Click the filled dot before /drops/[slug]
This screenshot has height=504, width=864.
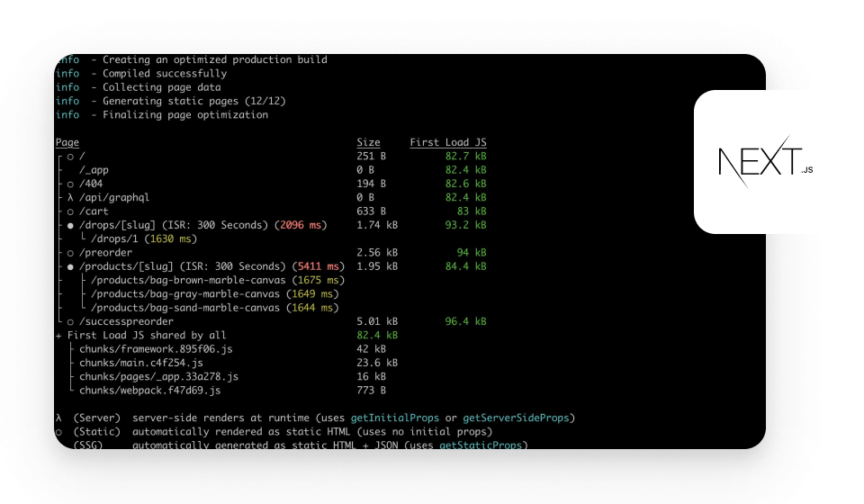(x=70, y=225)
